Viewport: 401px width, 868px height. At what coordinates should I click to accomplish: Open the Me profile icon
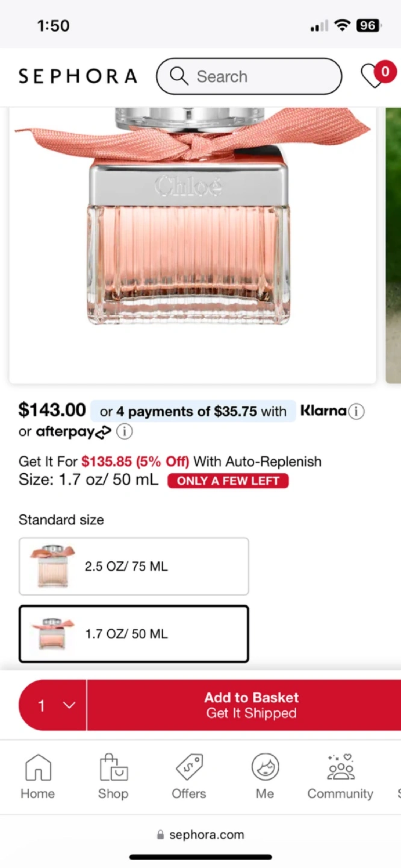point(265,776)
